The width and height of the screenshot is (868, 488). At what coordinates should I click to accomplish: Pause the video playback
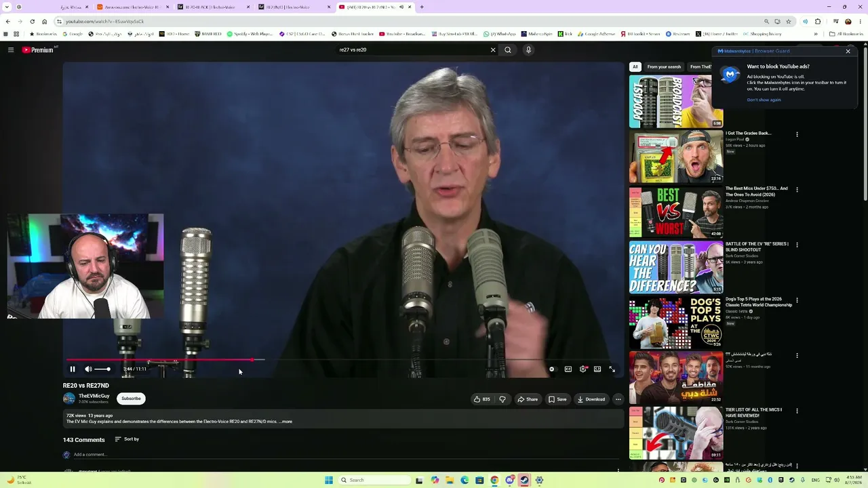pos(73,369)
